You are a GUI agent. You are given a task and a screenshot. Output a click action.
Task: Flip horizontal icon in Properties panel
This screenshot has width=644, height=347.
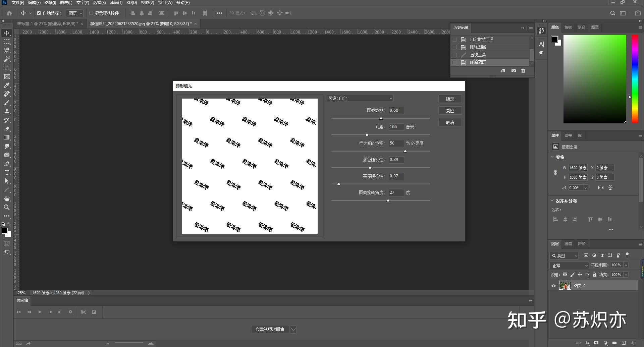coord(601,188)
